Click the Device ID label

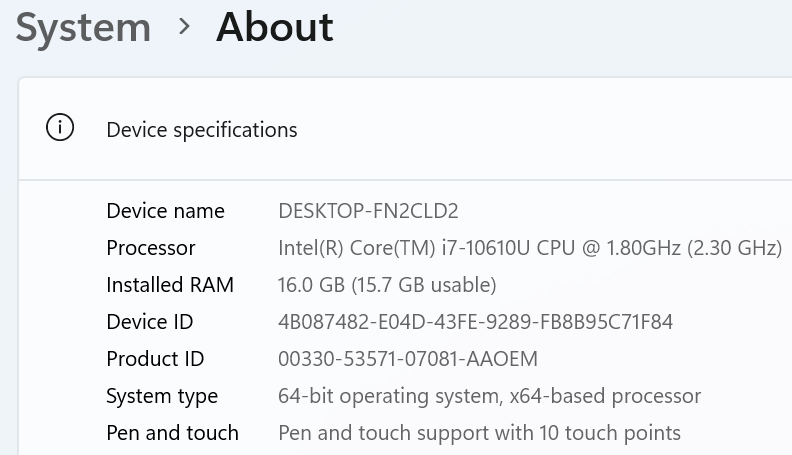tap(150, 322)
